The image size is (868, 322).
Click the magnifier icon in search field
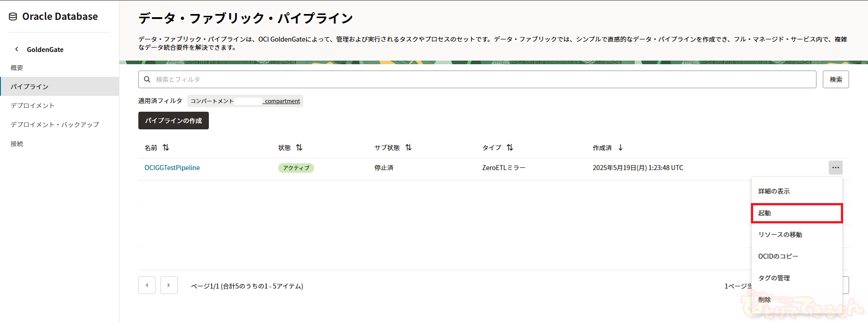147,80
